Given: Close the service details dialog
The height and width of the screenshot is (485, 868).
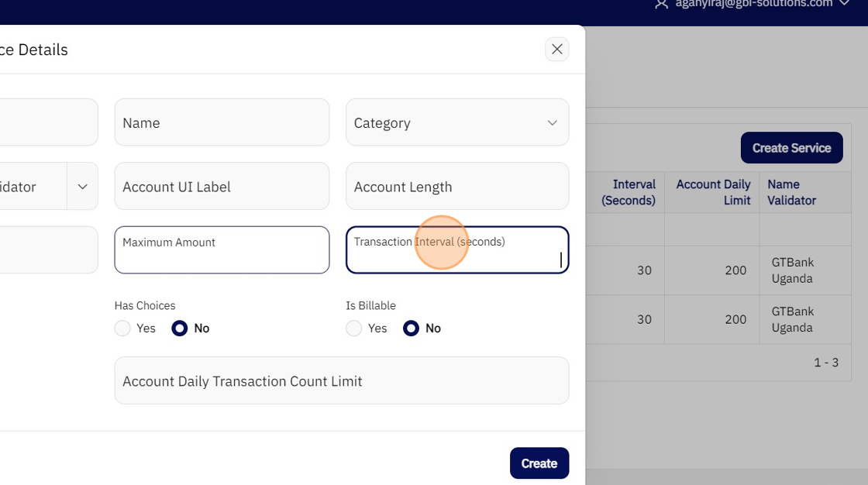Looking at the screenshot, I should [x=556, y=50].
